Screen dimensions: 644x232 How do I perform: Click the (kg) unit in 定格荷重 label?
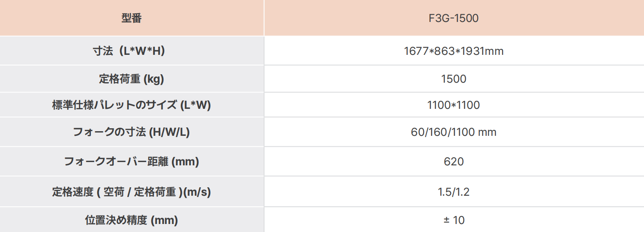pyautogui.click(x=154, y=79)
